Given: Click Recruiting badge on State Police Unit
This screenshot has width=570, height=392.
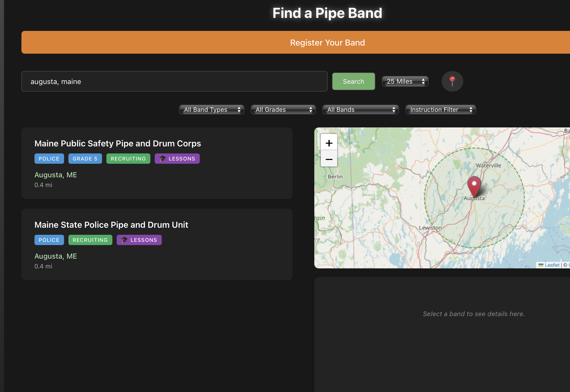Looking at the screenshot, I should [90, 240].
